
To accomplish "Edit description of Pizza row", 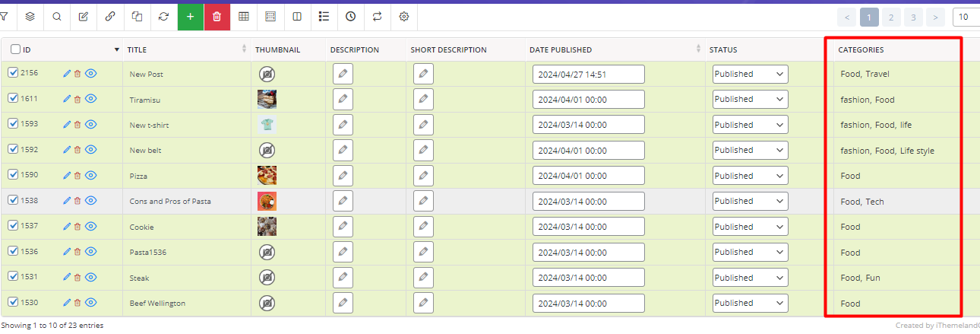I will tap(343, 176).
